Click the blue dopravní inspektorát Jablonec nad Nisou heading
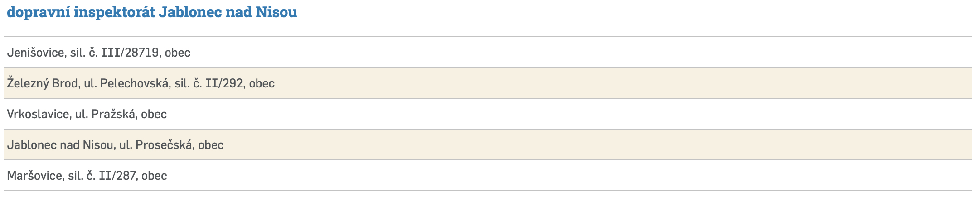The height and width of the screenshot is (202, 980). click(152, 12)
